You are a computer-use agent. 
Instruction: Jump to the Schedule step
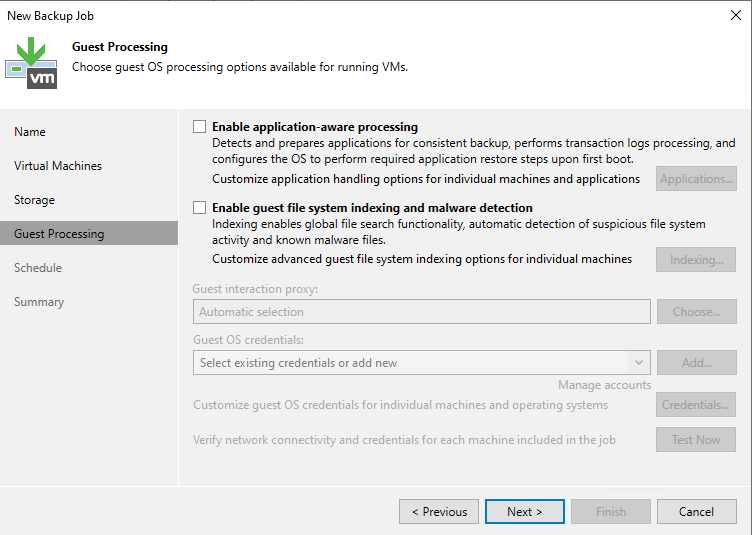coord(38,268)
